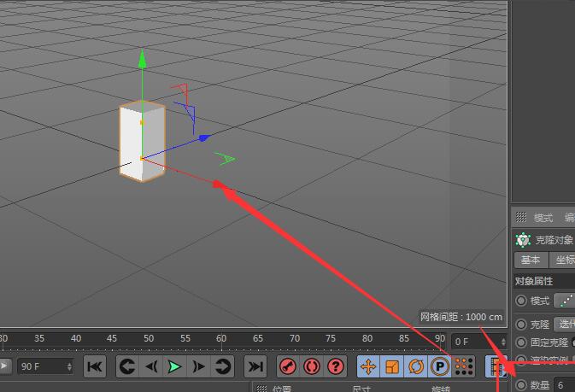Set playhead to frame 35 on timeline
575x392 pixels.
click(39, 338)
